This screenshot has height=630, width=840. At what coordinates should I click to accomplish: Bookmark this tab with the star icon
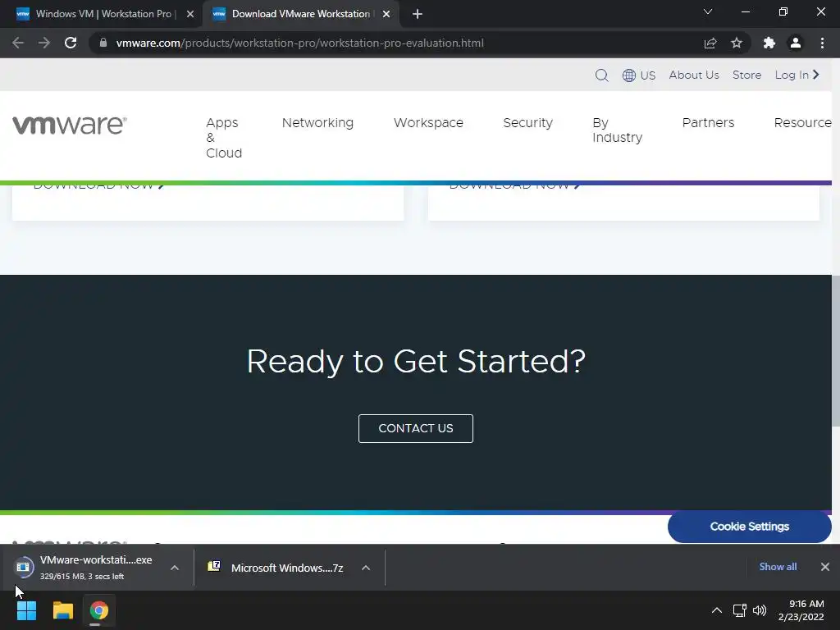737,43
